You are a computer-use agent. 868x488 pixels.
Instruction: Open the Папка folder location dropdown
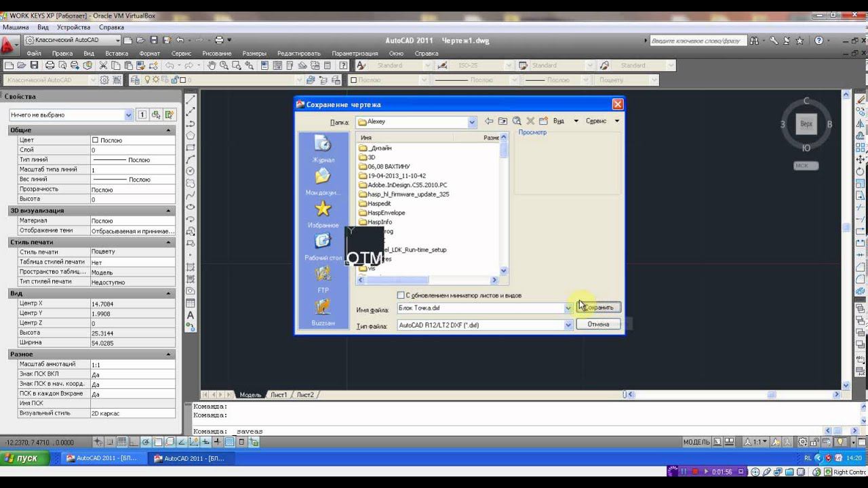(x=472, y=122)
